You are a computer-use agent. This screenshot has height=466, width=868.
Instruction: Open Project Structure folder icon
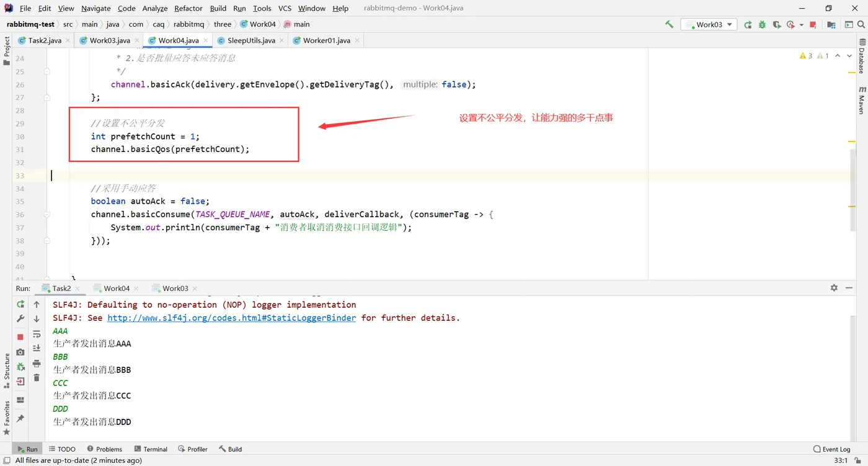[x=831, y=25]
